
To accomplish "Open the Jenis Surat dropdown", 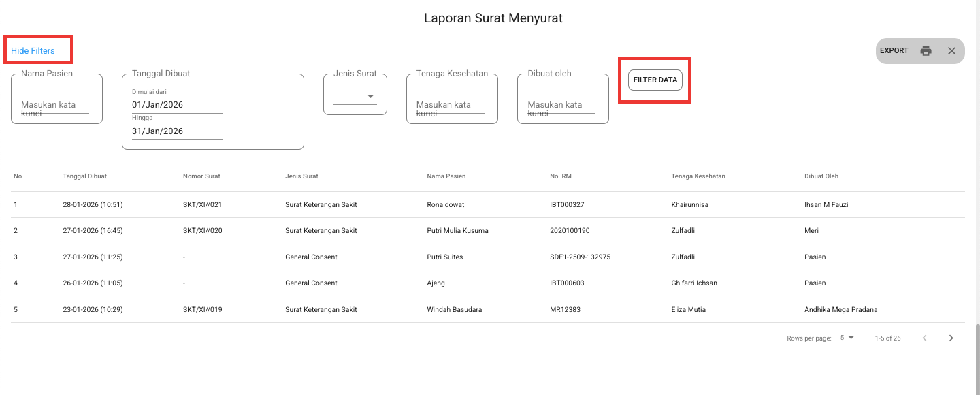I will pyautogui.click(x=355, y=97).
